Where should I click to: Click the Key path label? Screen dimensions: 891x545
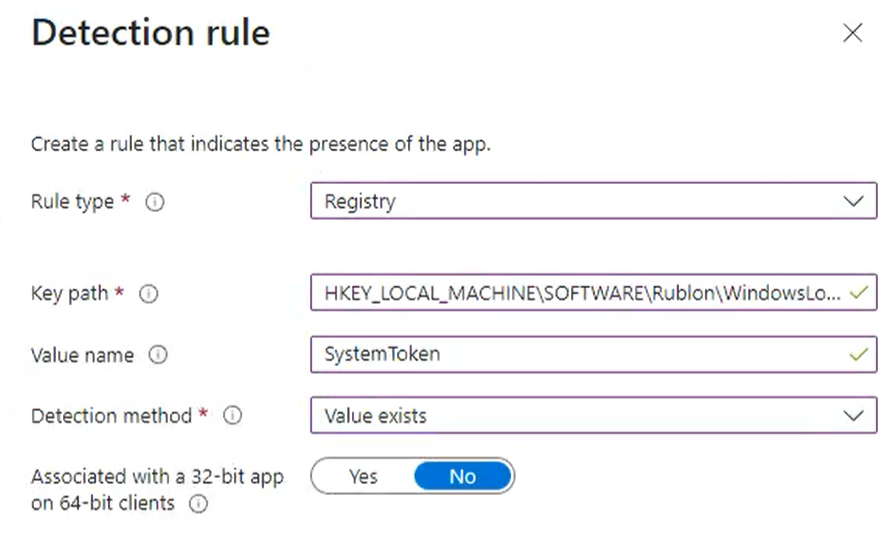click(69, 294)
